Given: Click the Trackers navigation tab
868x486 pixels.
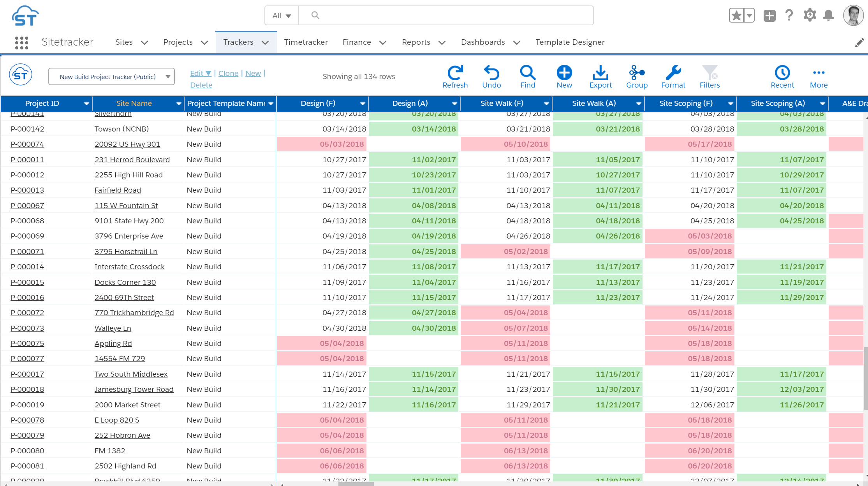Looking at the screenshot, I should pos(238,42).
